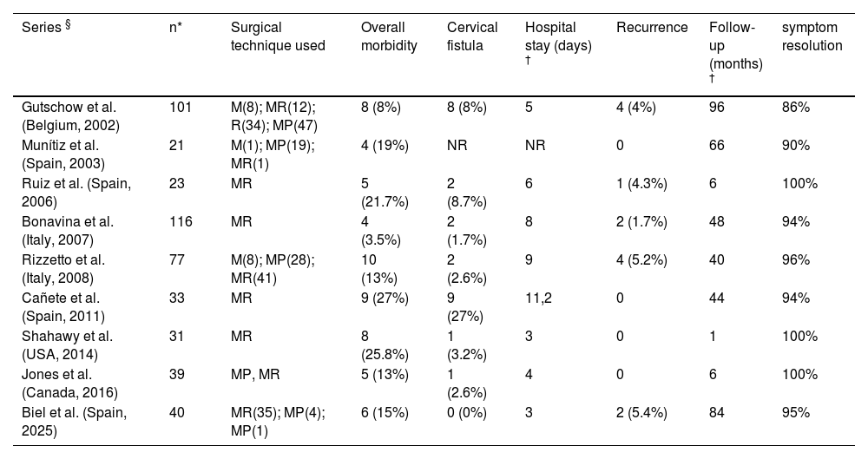Click the symptom resolution column header
The image size is (868, 459).
[812, 36]
